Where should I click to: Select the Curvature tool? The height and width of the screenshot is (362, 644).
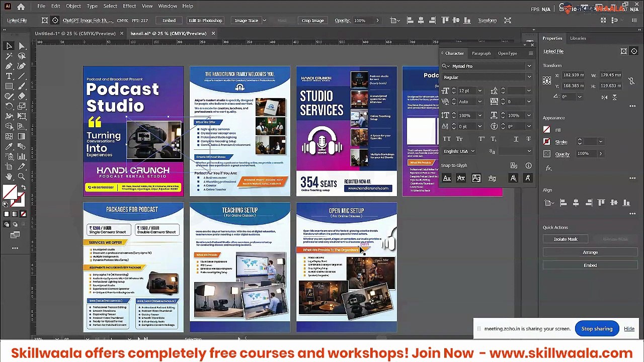(22, 66)
